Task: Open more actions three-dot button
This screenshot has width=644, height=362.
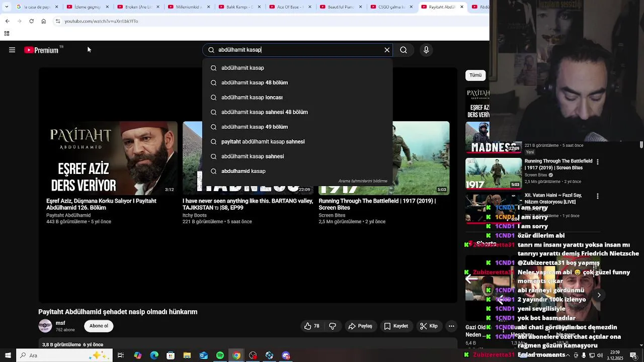Action: click(451, 326)
